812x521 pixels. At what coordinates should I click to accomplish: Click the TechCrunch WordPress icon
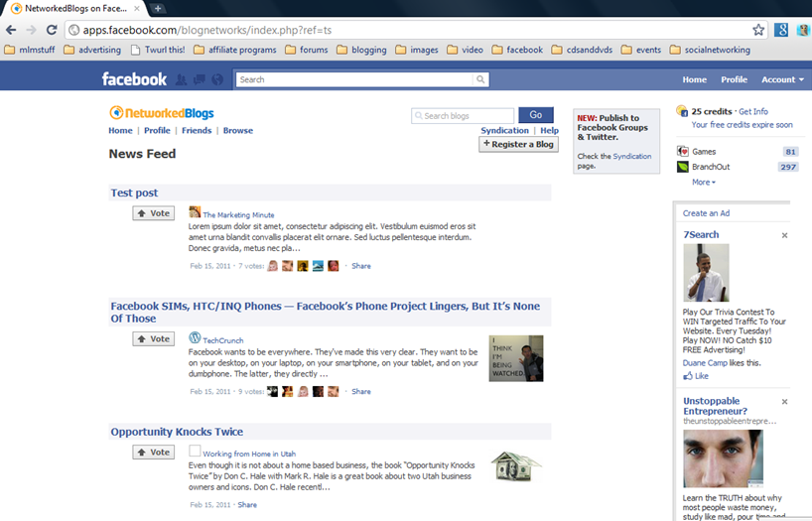click(x=195, y=337)
